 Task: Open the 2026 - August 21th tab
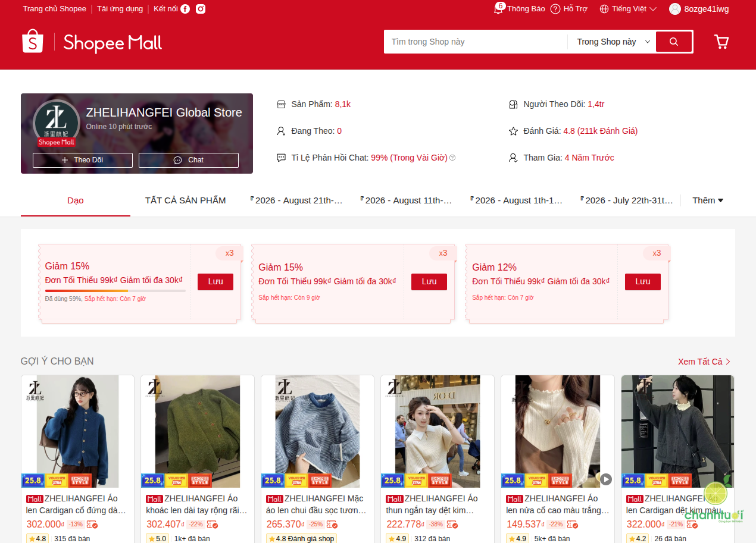tap(296, 200)
